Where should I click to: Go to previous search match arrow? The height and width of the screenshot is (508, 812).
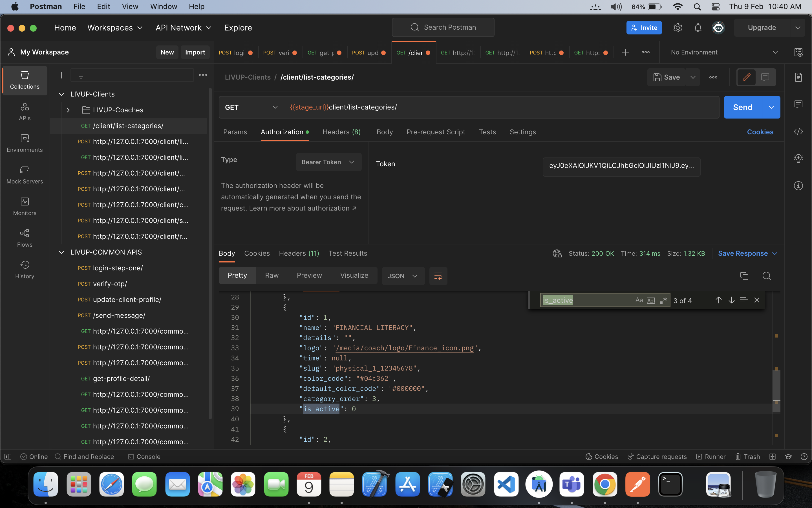pos(718,300)
